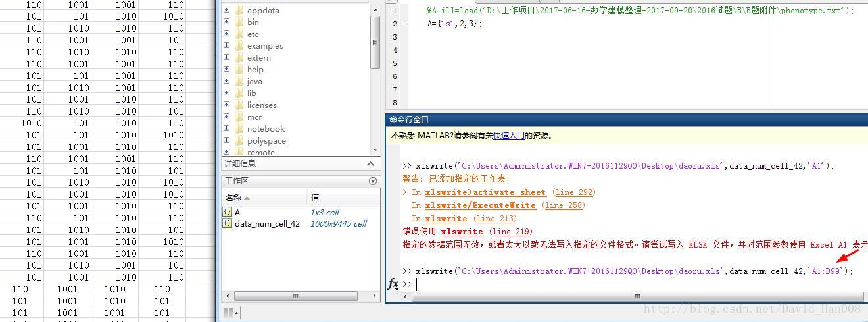Click the 工作区 panel title
The height and width of the screenshot is (322, 868).
236,180
